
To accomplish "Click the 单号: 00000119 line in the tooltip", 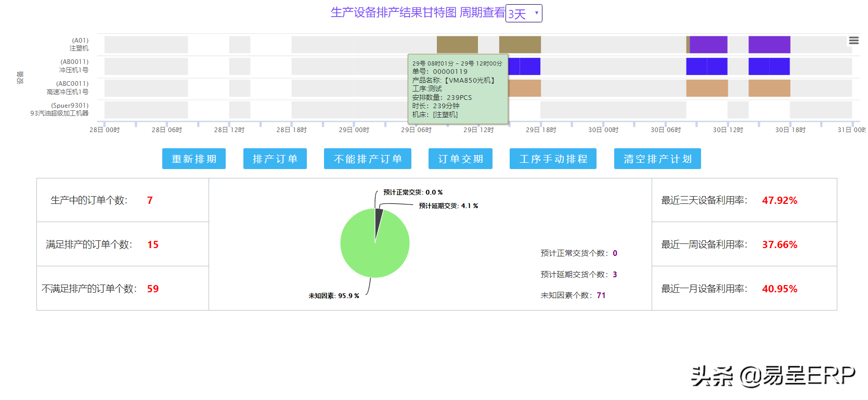I will click(440, 72).
